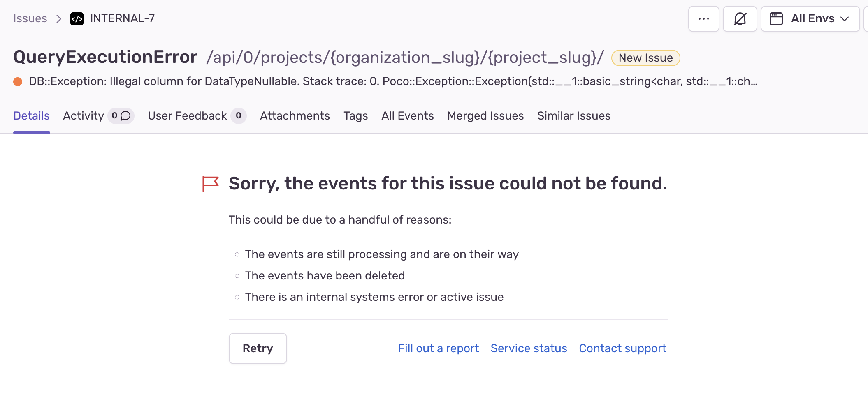
Task: Click the environments window icon
Action: point(777,18)
